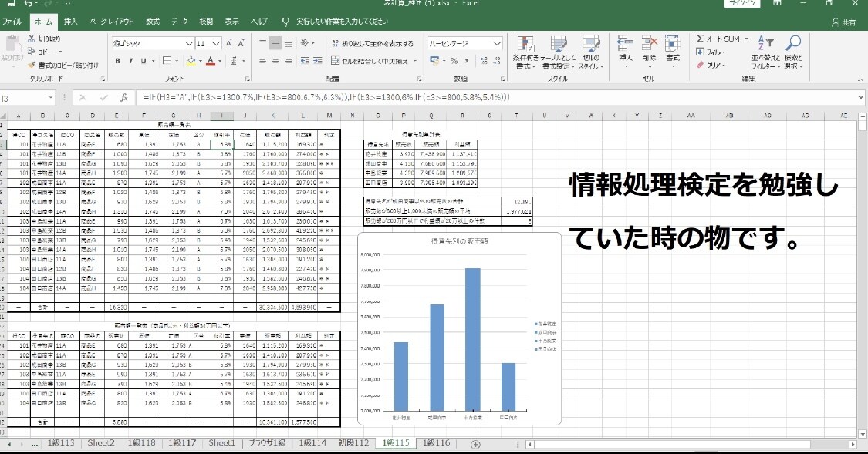
Task: Click the cell borders icon
Action: click(x=167, y=60)
